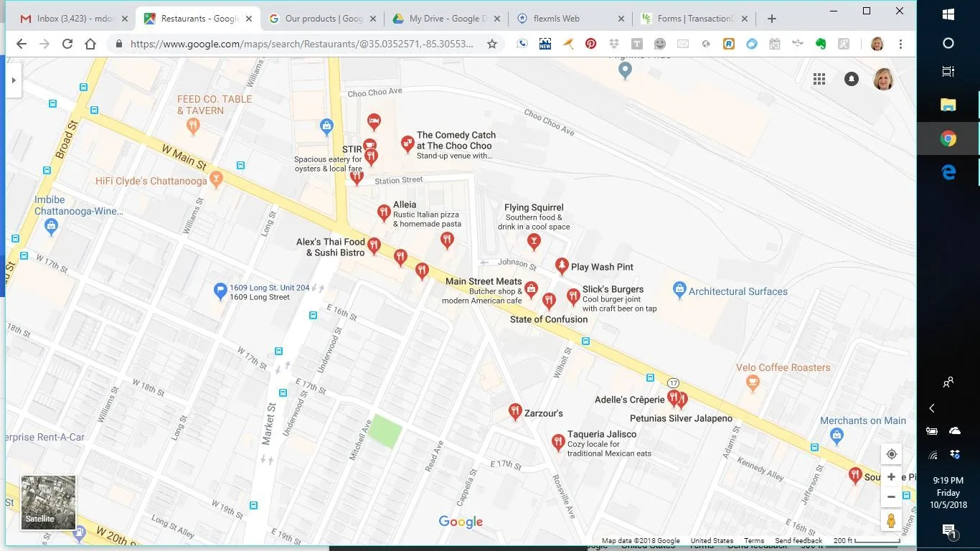The width and height of the screenshot is (980, 551).
Task: Bookmark this page with star
Action: pyautogui.click(x=492, y=44)
